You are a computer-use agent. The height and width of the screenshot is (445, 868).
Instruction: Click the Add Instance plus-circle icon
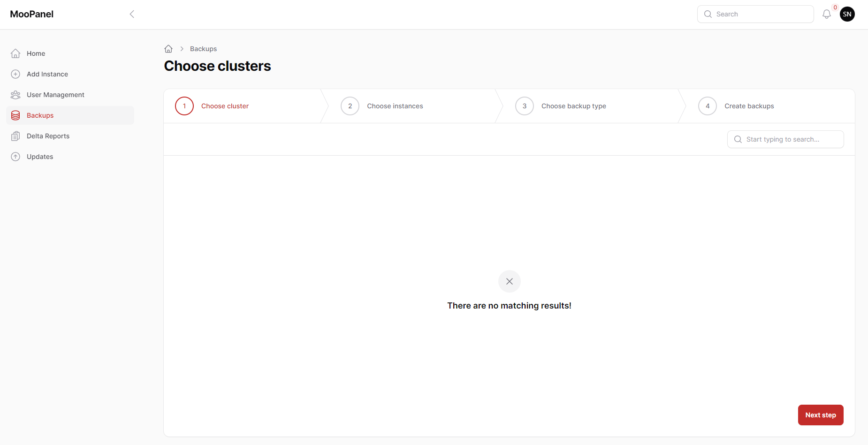pyautogui.click(x=15, y=74)
